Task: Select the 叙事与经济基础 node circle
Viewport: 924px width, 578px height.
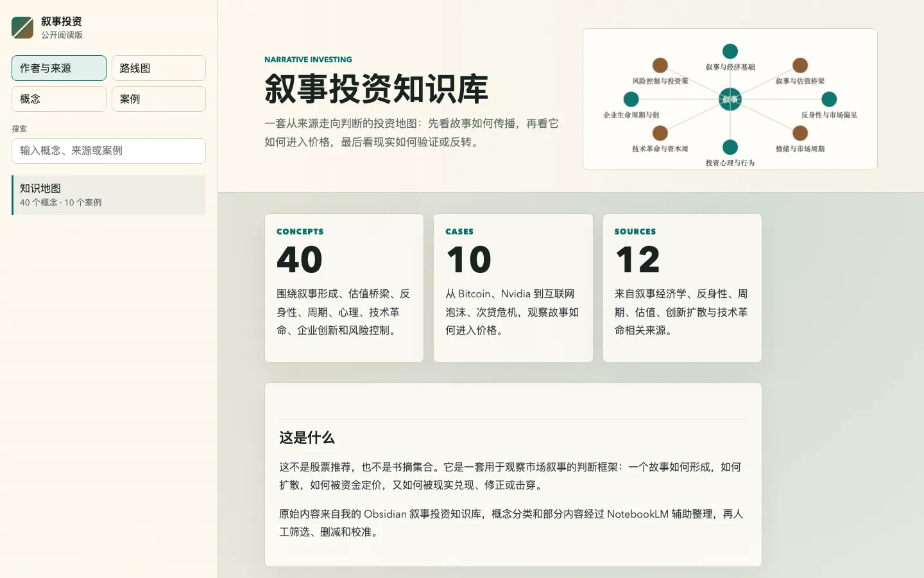Action: [730, 51]
